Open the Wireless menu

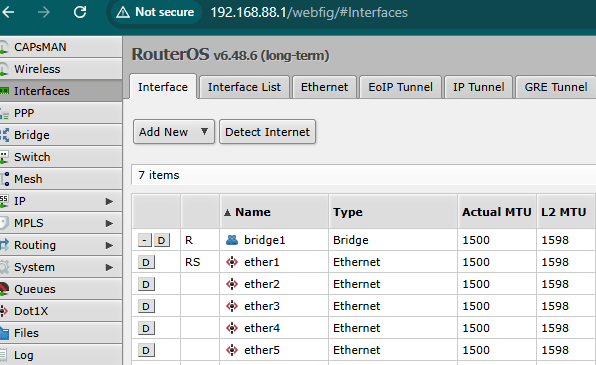61,69
